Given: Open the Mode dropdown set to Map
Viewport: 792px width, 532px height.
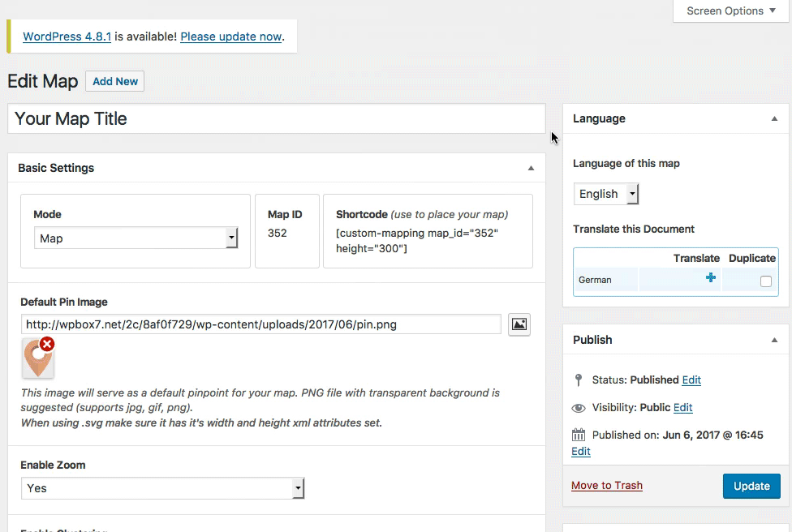Looking at the screenshot, I should click(x=136, y=238).
